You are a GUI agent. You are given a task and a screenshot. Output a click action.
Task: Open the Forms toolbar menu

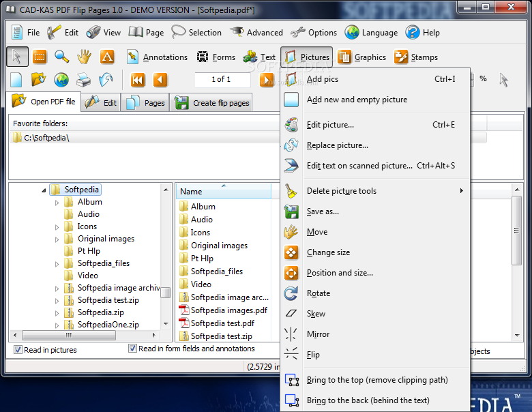(216, 57)
